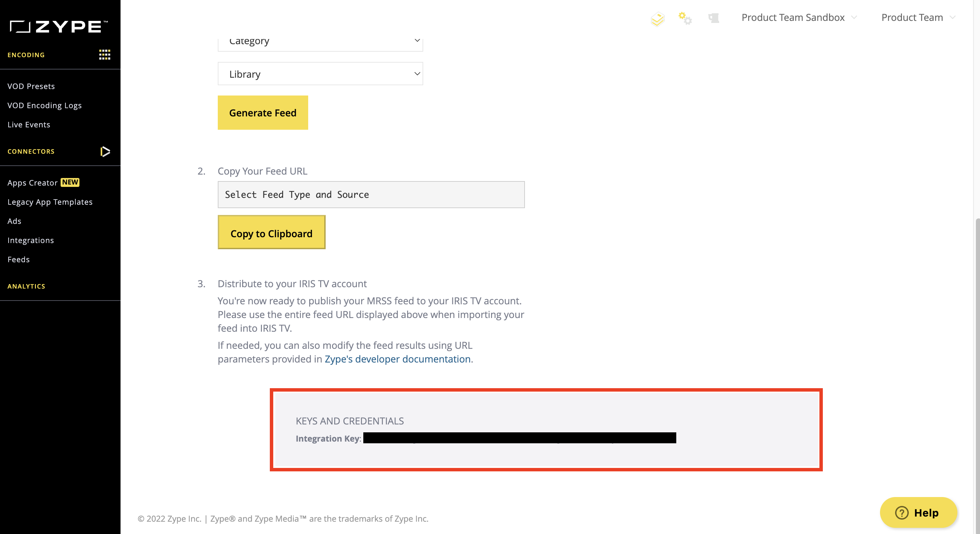
Task: Select the Connectors section header
Action: 31,151
